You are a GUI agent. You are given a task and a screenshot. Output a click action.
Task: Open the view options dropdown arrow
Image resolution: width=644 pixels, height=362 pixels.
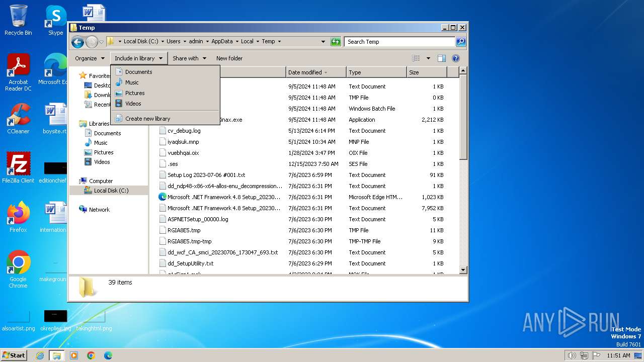(428, 58)
